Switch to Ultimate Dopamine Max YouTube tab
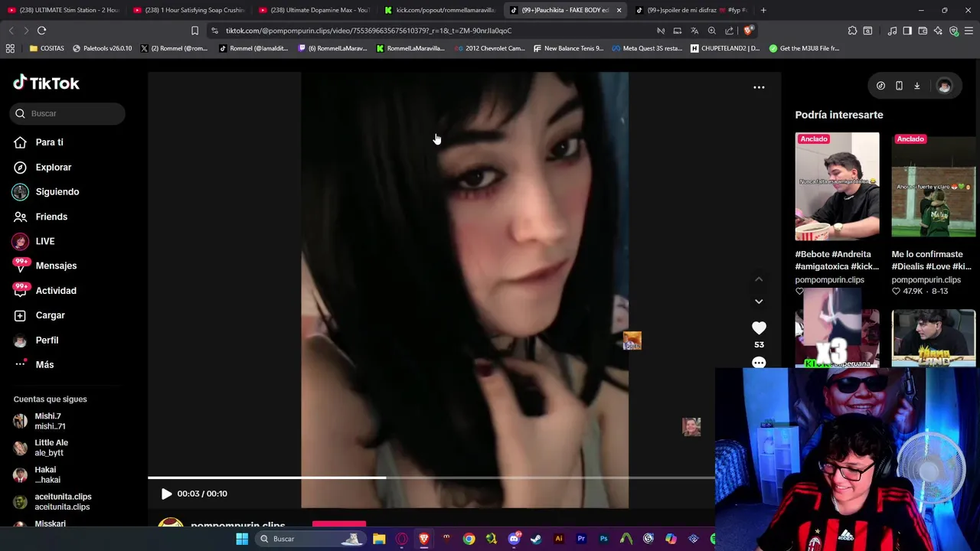This screenshot has height=551, width=980. point(314,10)
